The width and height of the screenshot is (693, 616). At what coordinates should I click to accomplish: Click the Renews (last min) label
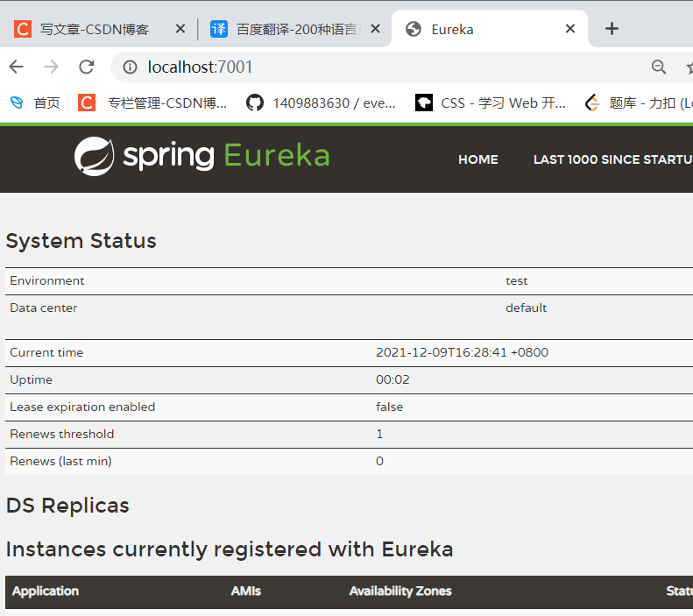click(61, 461)
